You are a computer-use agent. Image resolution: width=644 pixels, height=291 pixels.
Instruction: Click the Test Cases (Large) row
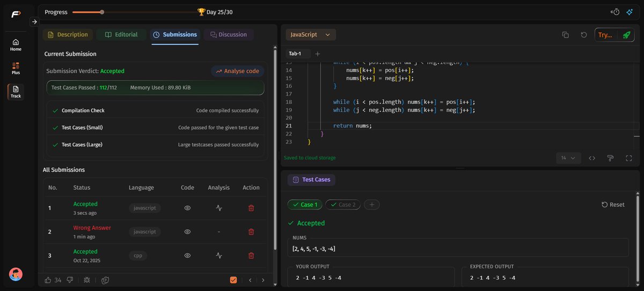click(x=156, y=145)
